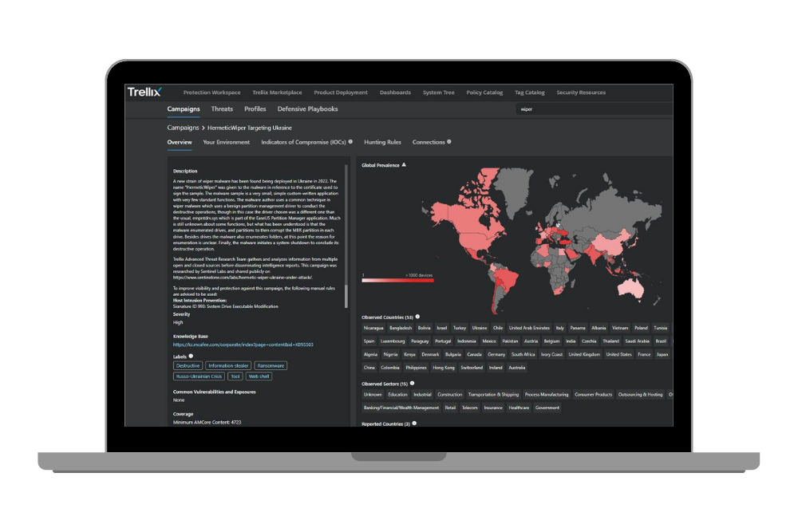Screen dimensions: 798x532
Task: Open the Dashboards menu item
Action: click(395, 93)
